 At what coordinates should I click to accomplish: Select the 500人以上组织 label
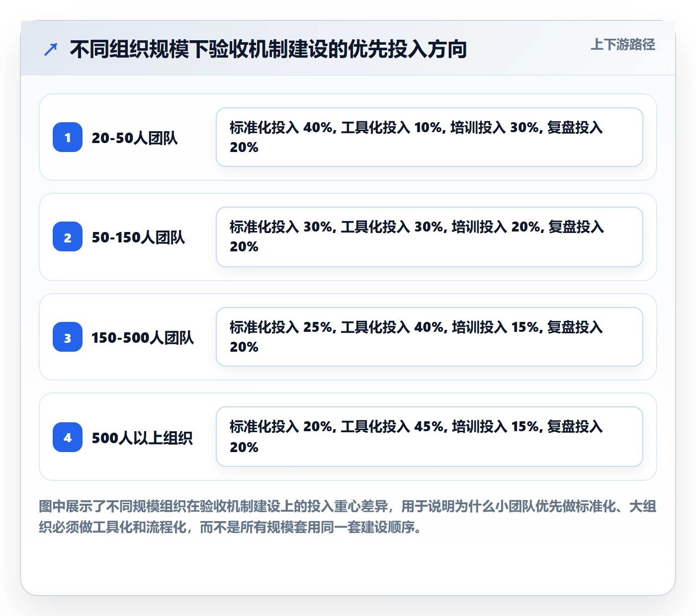coord(142,438)
